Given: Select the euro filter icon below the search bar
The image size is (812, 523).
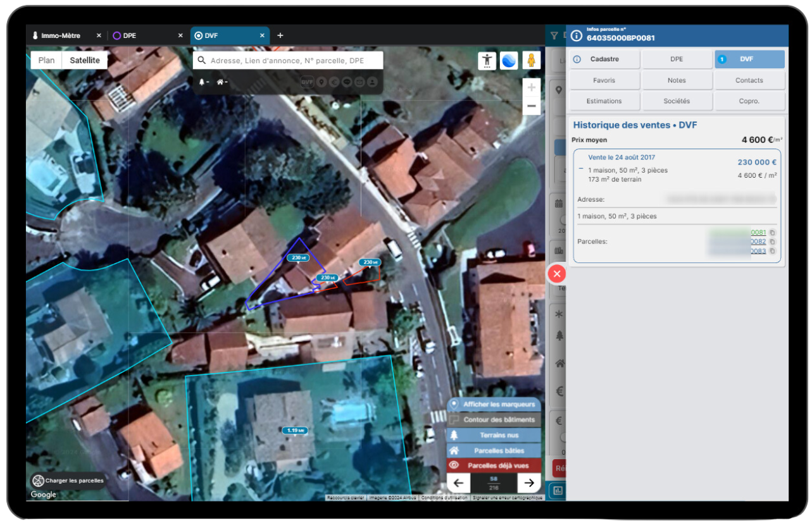Looking at the screenshot, I should point(334,82).
